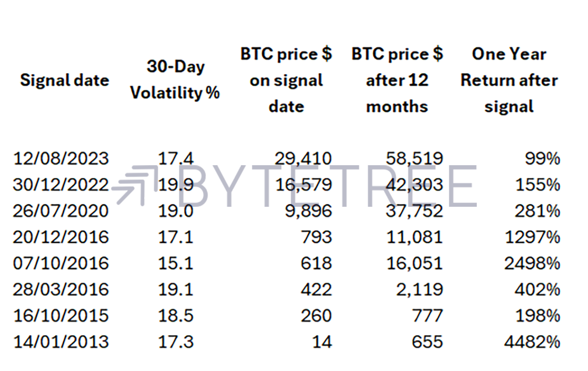588x371 pixels.
Task: Click the 15.1 volatility value
Action: [176, 263]
